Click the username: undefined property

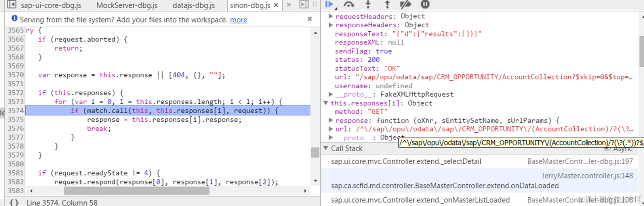pos(373,86)
